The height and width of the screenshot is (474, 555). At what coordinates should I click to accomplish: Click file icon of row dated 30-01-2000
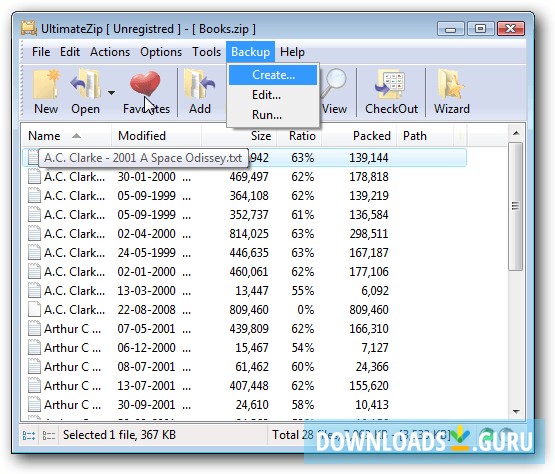(34, 176)
